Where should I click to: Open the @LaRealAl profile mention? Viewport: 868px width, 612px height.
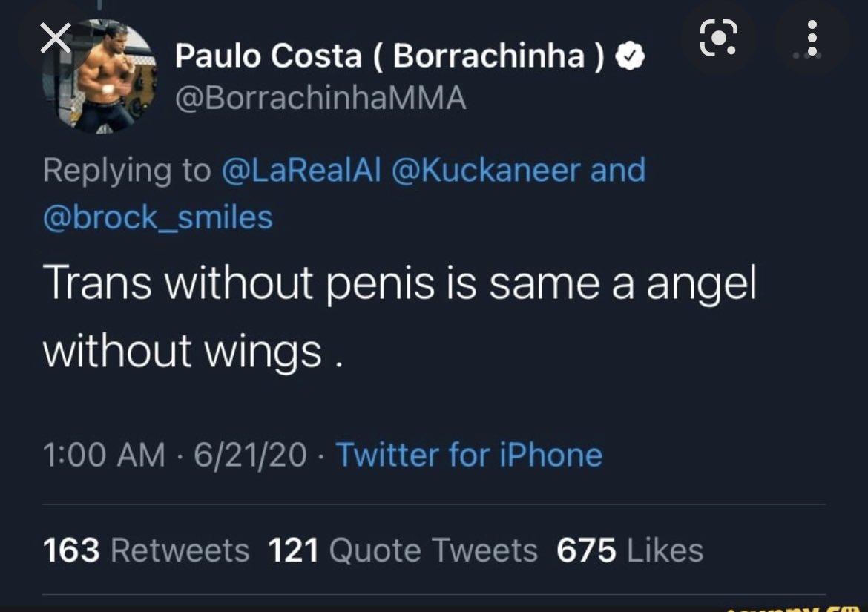(300, 170)
